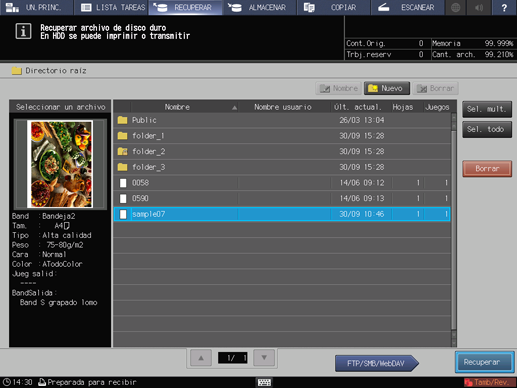The width and height of the screenshot is (517, 388).
Task: Switch to LISTA TAREAS tab
Action: click(111, 7)
